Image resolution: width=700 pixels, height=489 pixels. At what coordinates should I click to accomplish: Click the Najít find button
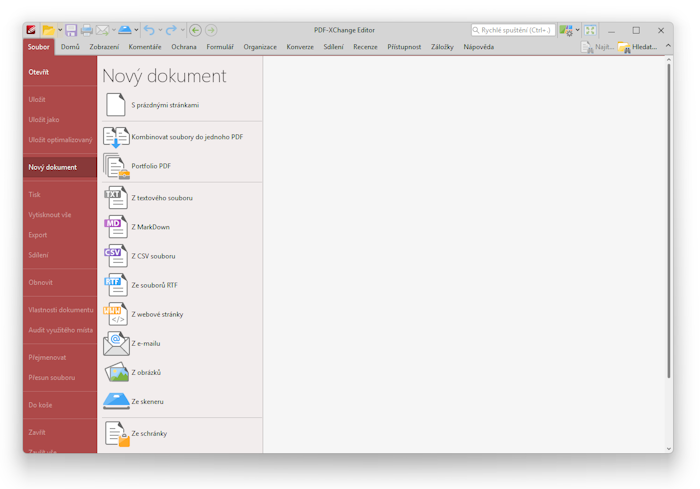[597, 47]
